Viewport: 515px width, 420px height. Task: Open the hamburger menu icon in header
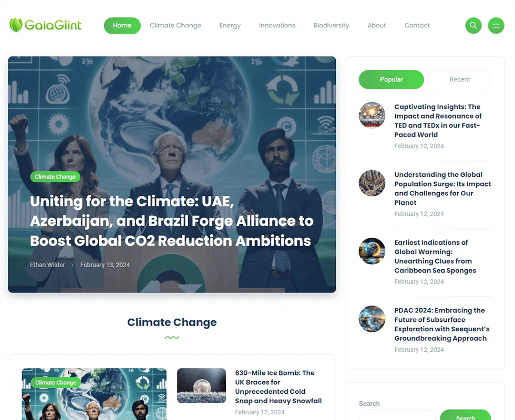pos(496,25)
